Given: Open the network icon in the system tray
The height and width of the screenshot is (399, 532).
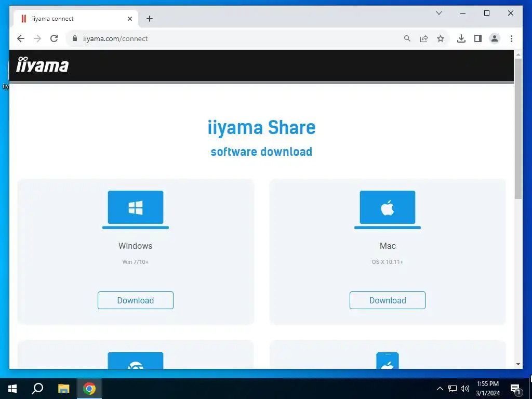Looking at the screenshot, I should tap(453, 389).
